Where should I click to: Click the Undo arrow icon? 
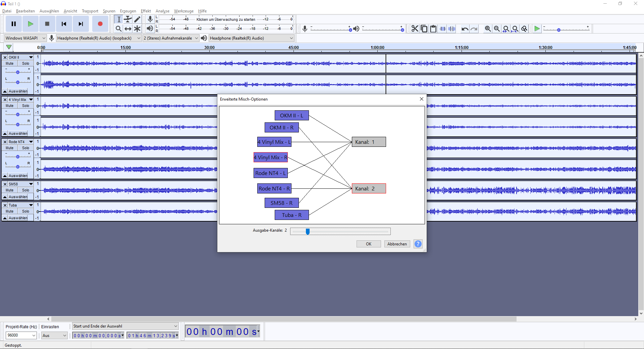(x=465, y=29)
